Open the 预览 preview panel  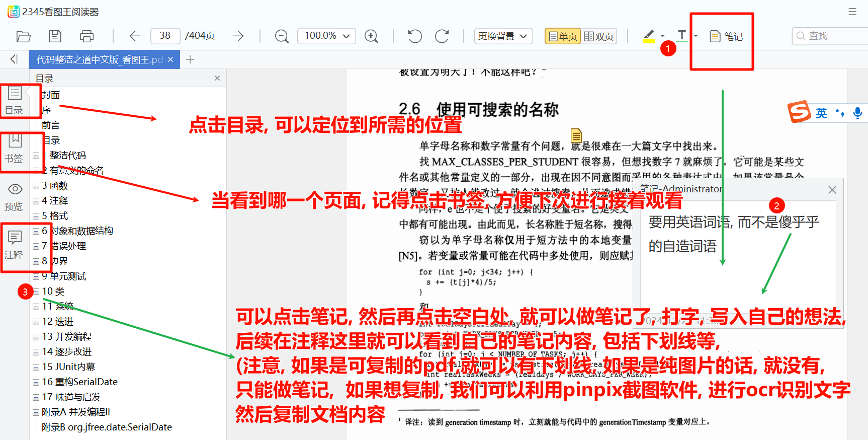(14, 197)
